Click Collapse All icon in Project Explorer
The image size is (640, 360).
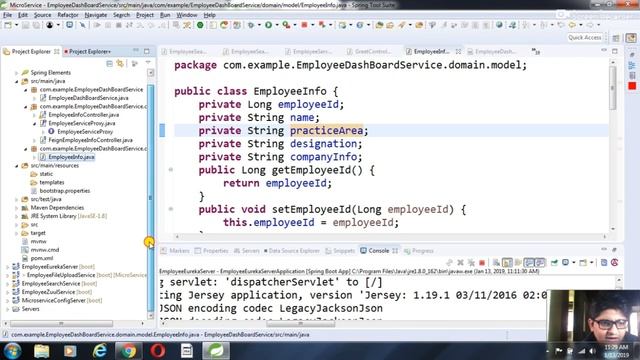[109, 64]
